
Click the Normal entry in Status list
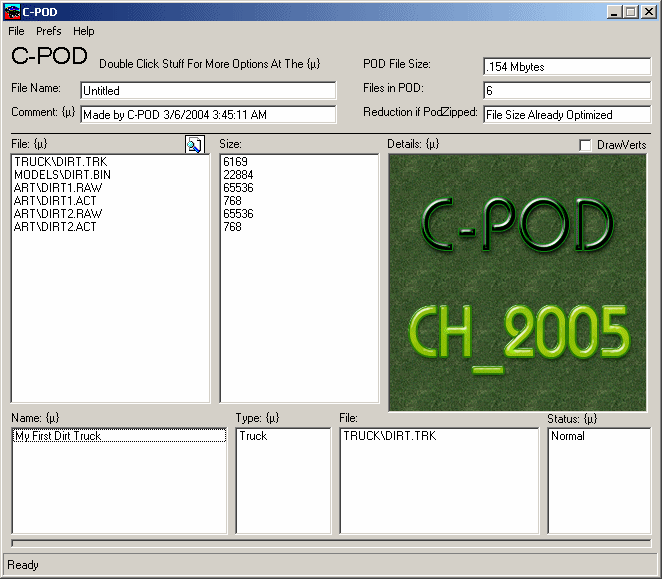pos(568,436)
